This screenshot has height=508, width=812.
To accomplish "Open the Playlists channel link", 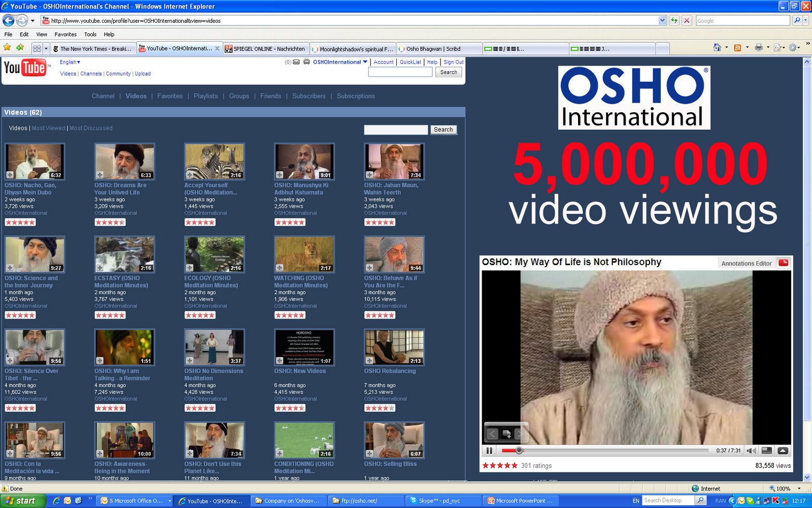I will click(x=206, y=96).
